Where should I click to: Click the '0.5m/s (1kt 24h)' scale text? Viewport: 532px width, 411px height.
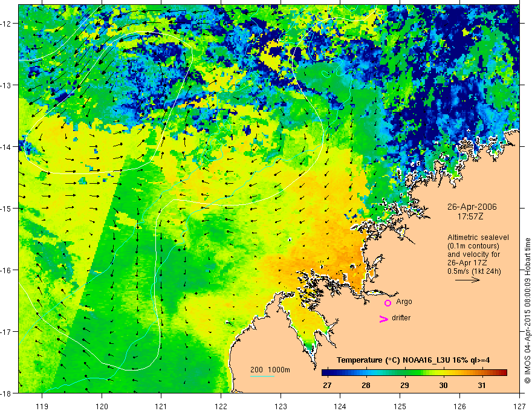tap(475, 271)
